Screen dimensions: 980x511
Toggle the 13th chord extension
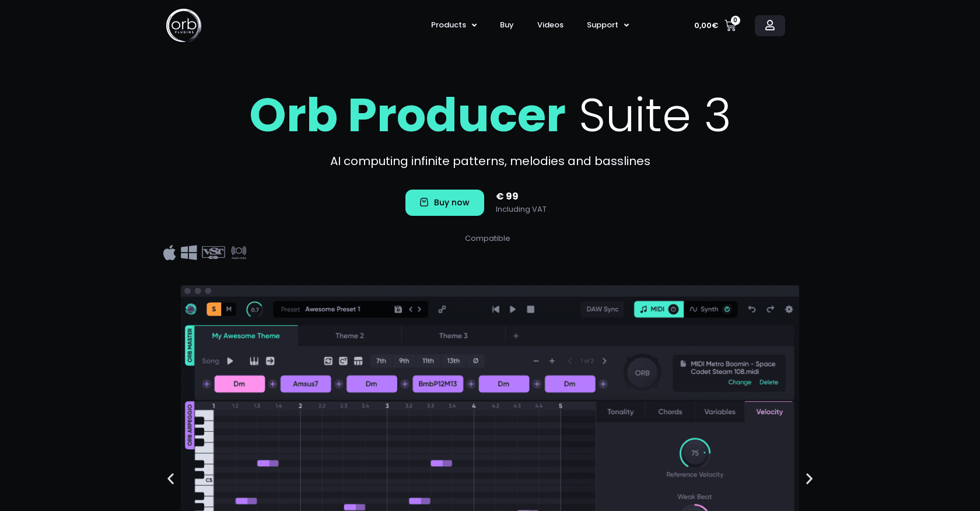point(453,361)
